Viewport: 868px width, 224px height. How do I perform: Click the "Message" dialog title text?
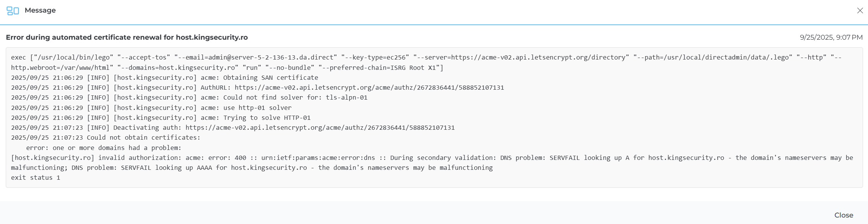tap(40, 10)
